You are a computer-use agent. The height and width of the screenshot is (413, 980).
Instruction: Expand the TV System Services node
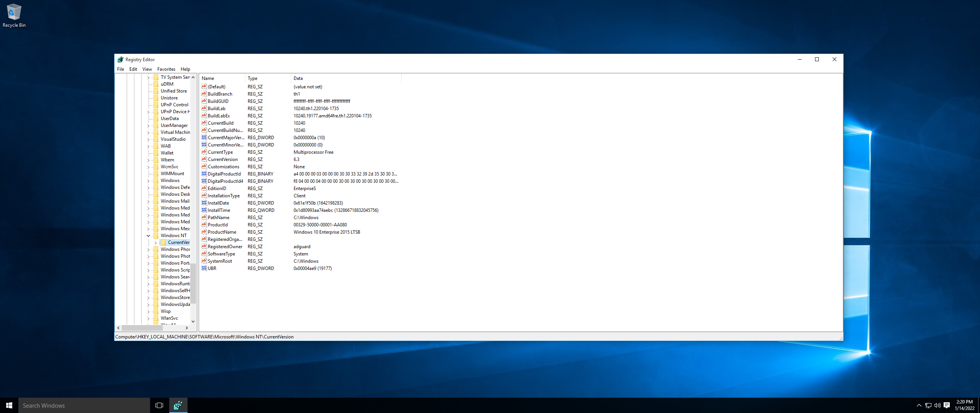coord(149,77)
